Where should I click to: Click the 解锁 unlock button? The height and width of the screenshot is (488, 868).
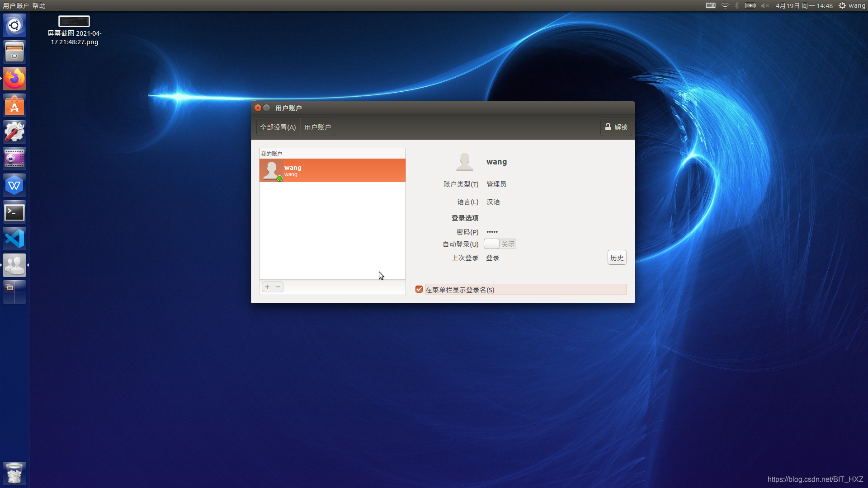click(616, 127)
